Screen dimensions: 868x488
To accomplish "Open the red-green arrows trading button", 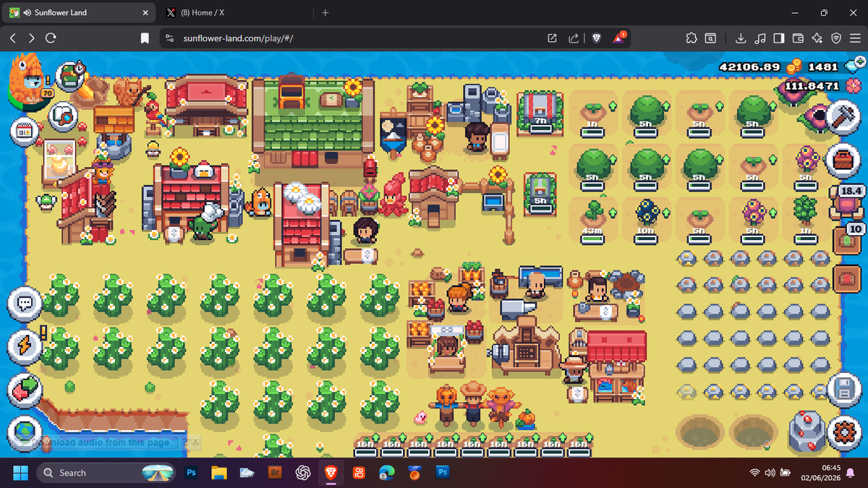I will tap(25, 390).
